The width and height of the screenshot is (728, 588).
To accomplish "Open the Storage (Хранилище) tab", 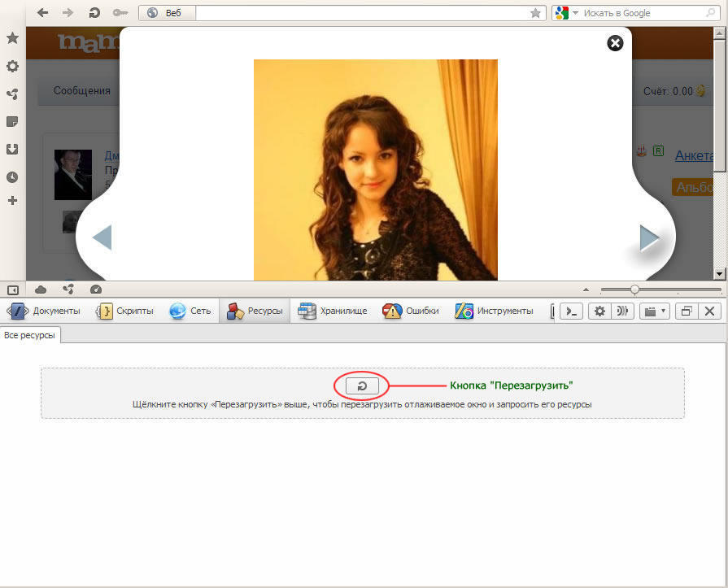I will tap(333, 311).
